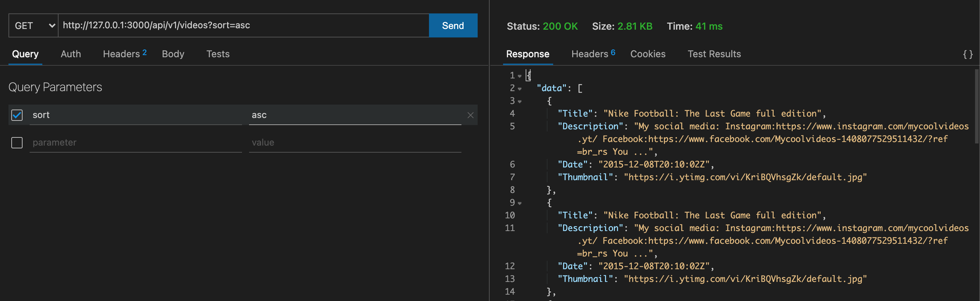Open the Auth tab
980x301 pixels.
71,54
